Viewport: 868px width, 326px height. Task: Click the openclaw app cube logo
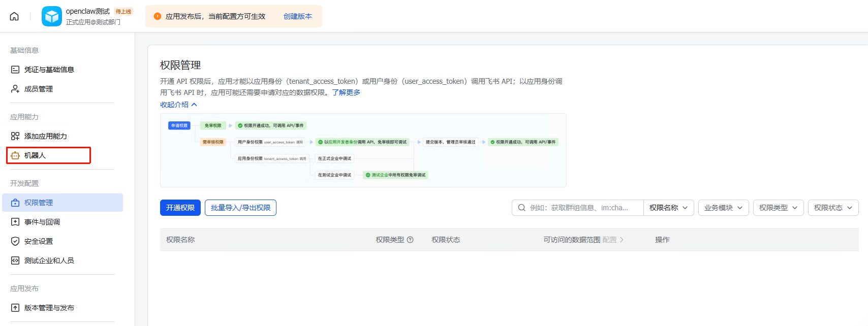tap(52, 16)
